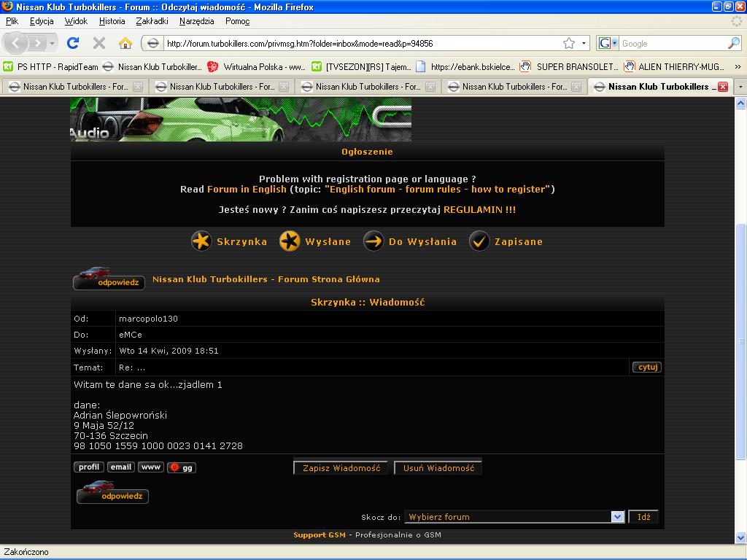Expand the list all tabs arrow
This screenshot has height=560, width=747.
pos(740,86)
